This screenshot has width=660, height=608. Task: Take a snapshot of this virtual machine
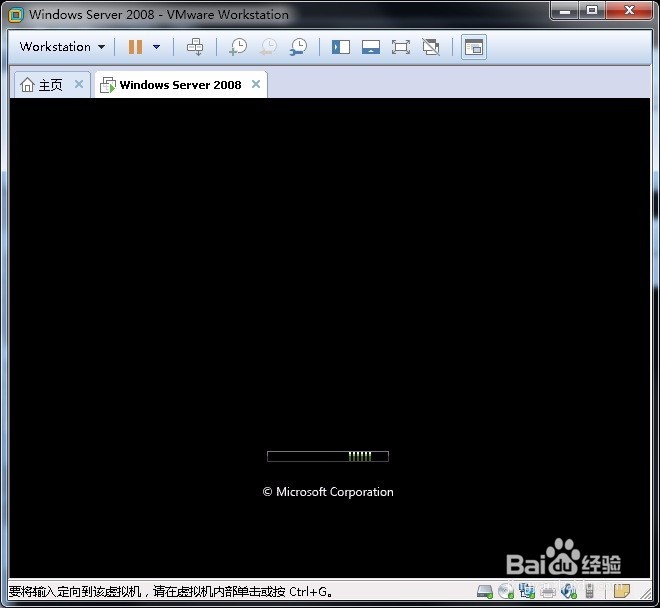point(238,47)
